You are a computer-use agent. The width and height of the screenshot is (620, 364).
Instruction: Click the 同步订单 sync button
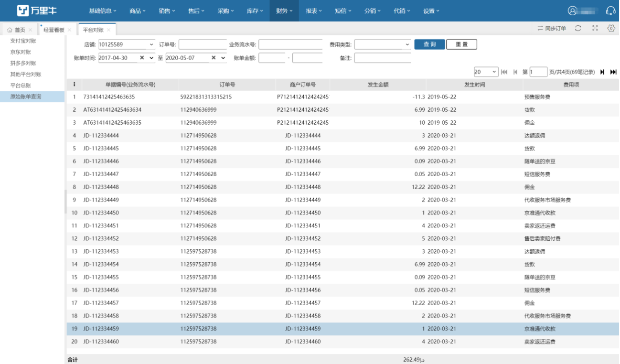552,29
